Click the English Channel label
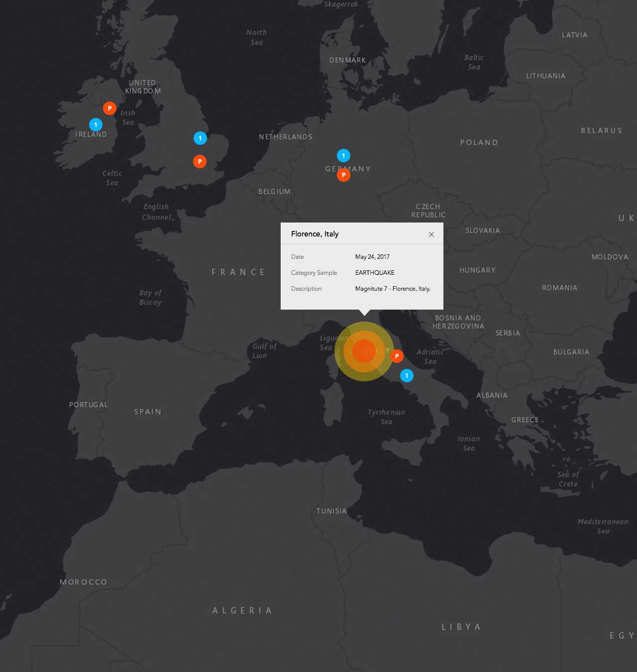 click(x=157, y=212)
